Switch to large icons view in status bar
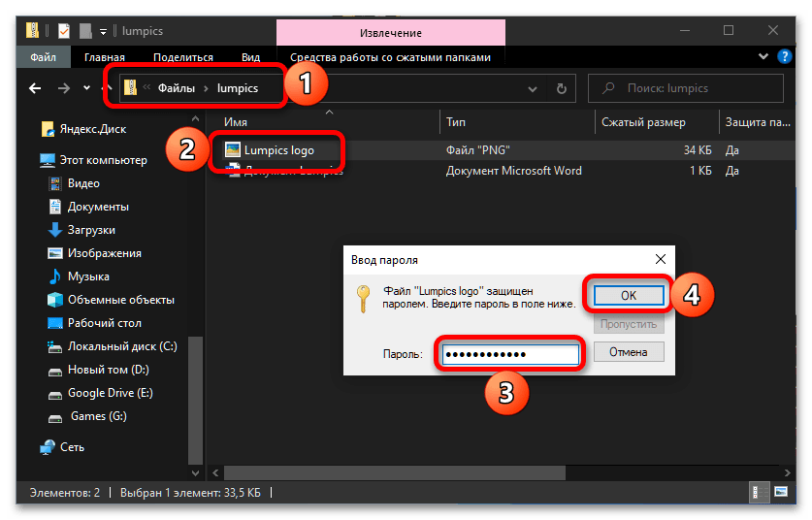 pos(781,494)
